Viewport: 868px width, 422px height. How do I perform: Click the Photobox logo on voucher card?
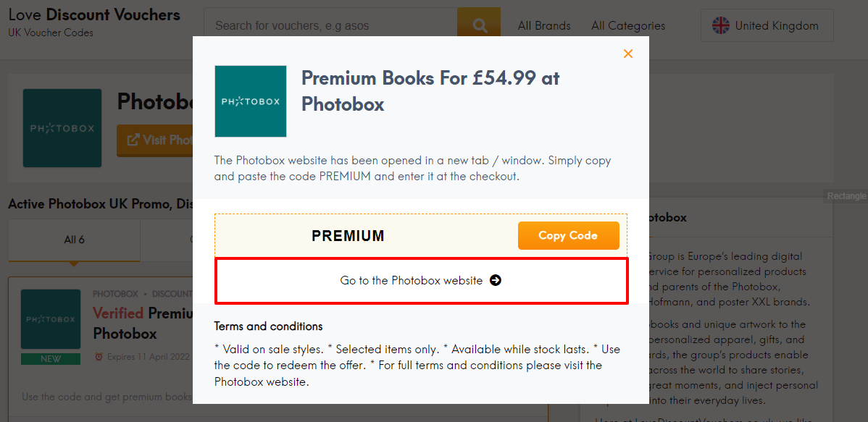click(x=51, y=319)
